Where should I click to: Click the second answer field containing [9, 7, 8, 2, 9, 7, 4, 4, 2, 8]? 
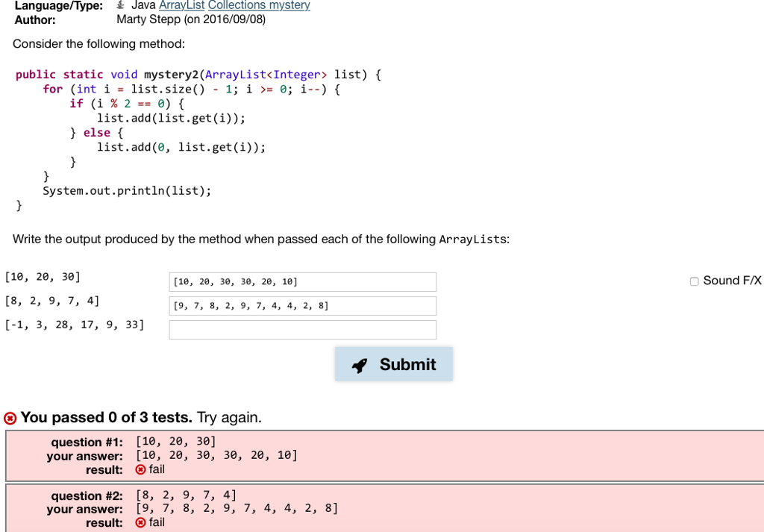click(x=302, y=305)
